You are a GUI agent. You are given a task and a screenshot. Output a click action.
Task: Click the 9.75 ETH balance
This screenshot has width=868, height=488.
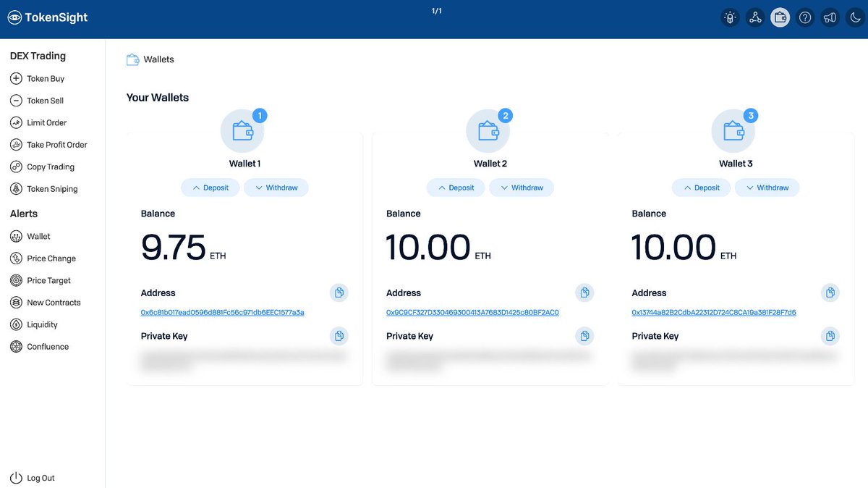183,248
